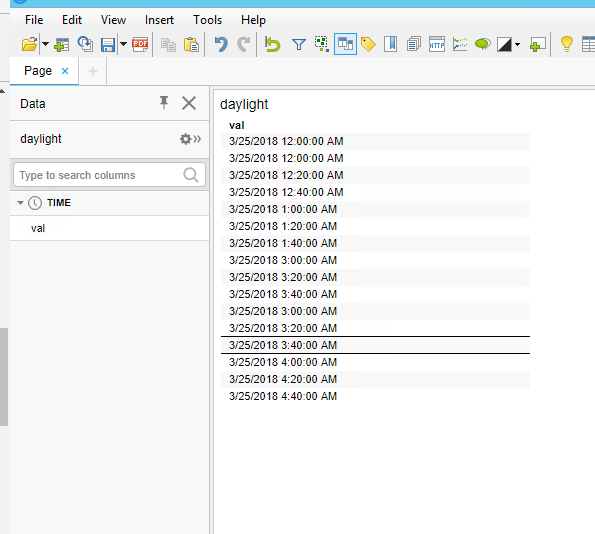Click the Undo arrow icon
Viewport: 595px width, 534px height.
pos(221,44)
